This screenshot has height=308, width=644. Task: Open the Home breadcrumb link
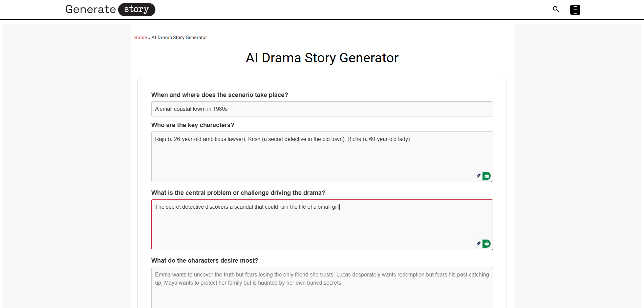(140, 37)
